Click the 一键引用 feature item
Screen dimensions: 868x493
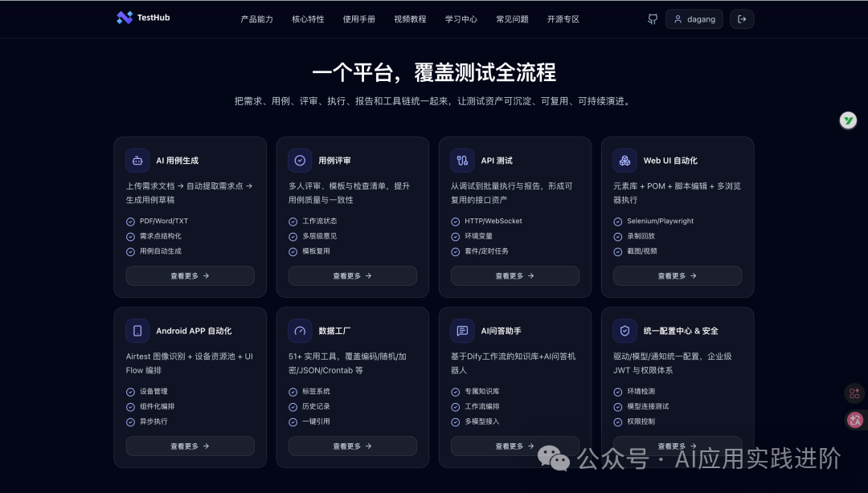(309, 422)
